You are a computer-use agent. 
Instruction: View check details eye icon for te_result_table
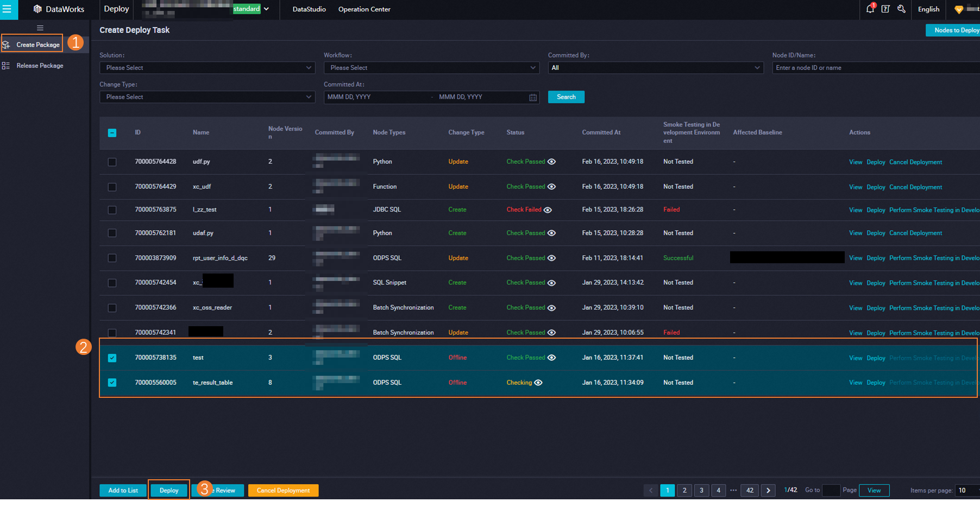point(538,383)
